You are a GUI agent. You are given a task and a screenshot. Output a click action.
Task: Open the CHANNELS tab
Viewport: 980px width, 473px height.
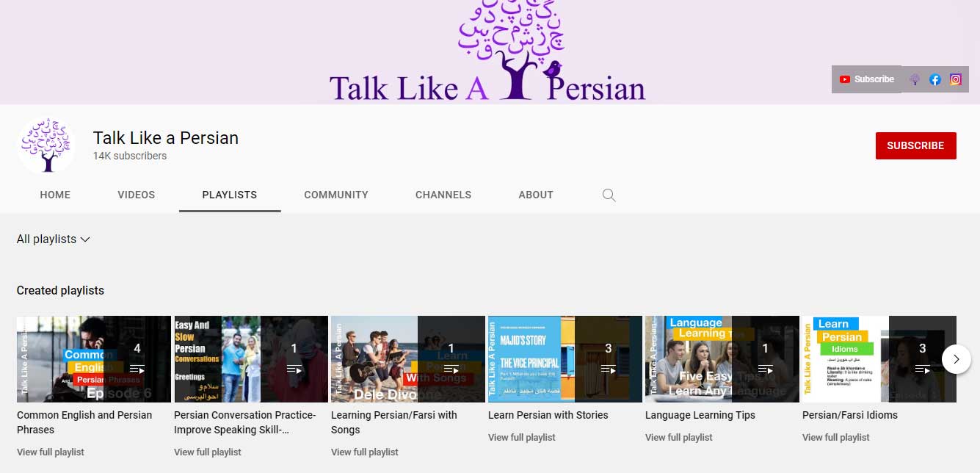tap(443, 195)
